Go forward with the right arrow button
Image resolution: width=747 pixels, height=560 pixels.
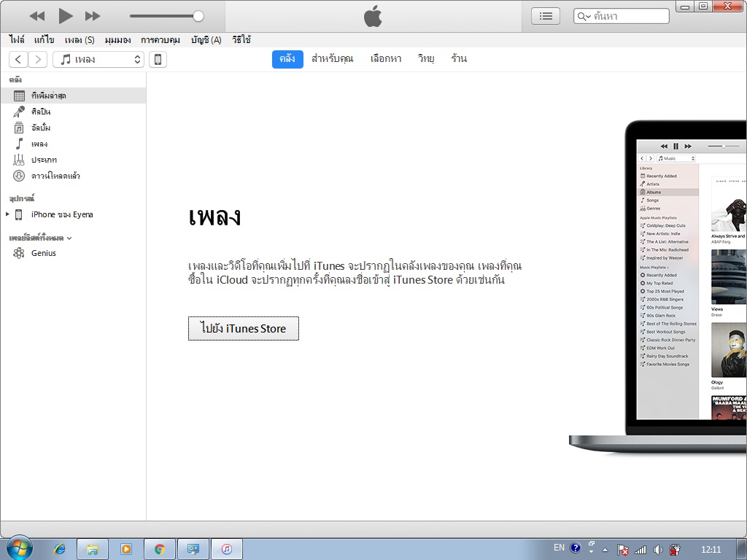click(x=38, y=60)
